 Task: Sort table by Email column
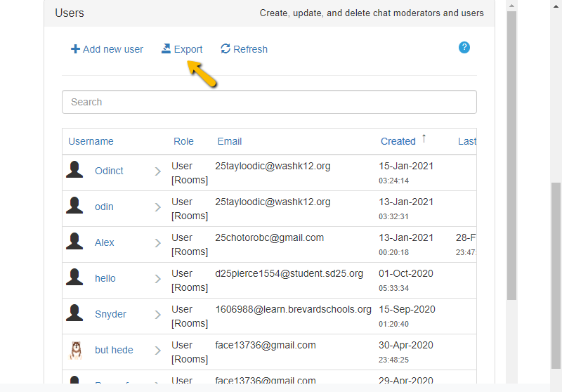[229, 141]
